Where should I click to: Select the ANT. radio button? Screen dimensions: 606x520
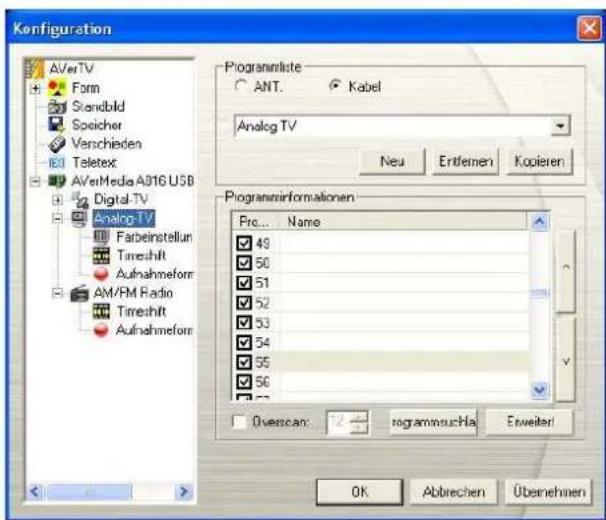coord(240,85)
